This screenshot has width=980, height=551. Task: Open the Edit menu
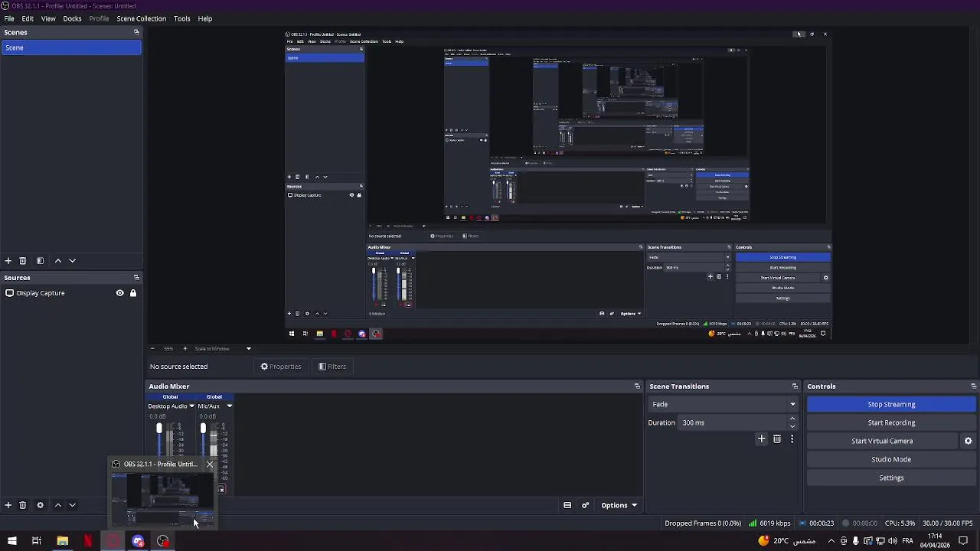click(x=28, y=18)
